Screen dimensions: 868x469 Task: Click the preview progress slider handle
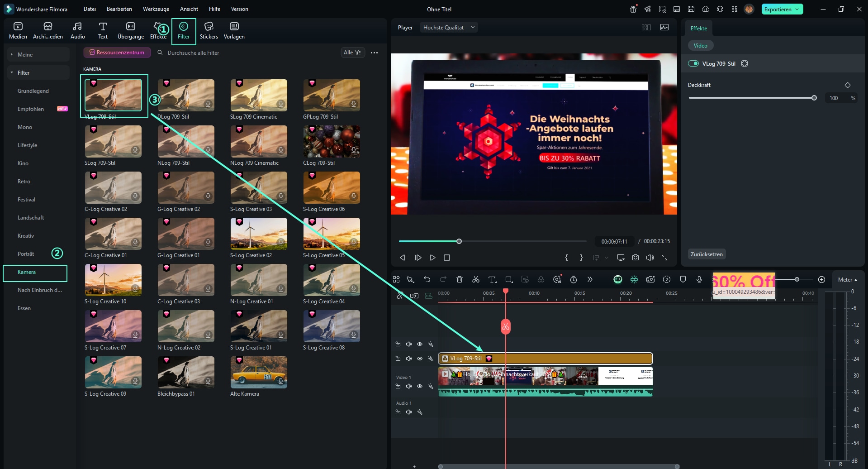point(459,241)
